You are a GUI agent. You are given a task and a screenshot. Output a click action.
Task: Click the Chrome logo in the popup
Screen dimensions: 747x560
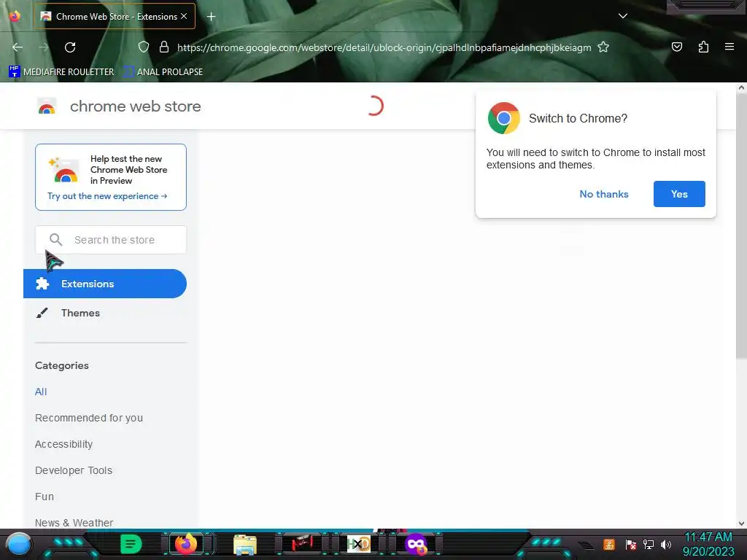503,118
